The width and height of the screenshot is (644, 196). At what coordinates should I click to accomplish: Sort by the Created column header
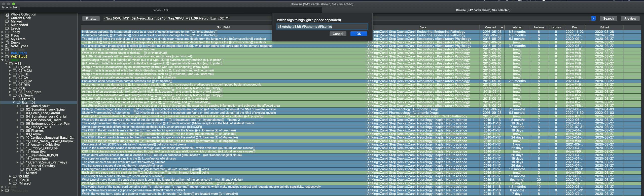(x=492, y=27)
